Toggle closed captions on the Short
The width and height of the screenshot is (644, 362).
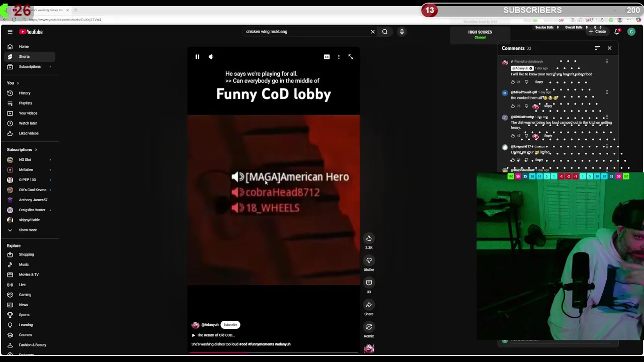click(x=327, y=57)
